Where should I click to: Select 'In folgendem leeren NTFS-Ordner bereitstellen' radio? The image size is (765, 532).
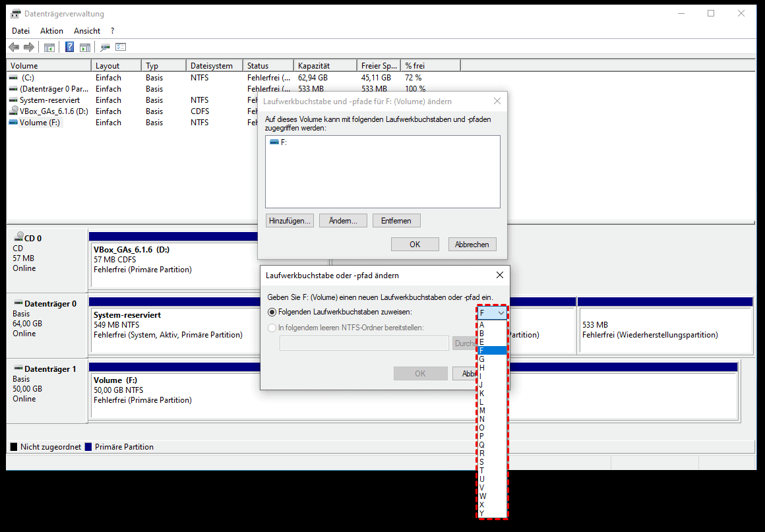[x=272, y=328]
